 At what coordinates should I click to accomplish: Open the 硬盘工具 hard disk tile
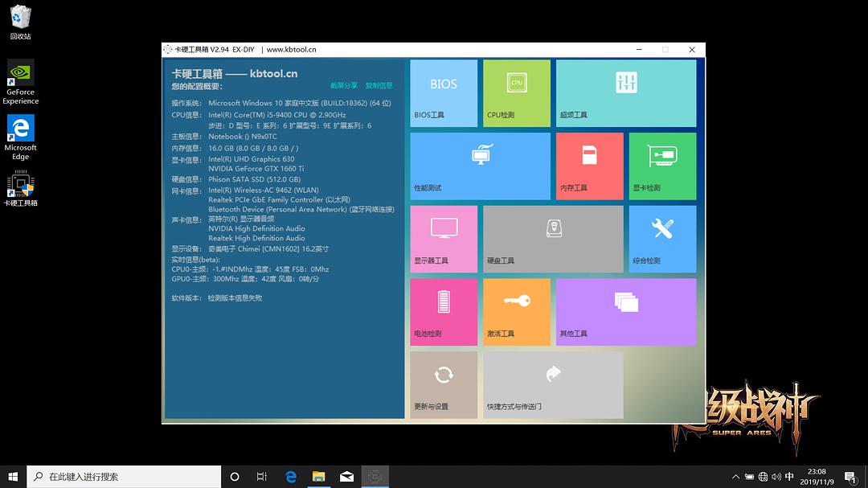click(553, 240)
